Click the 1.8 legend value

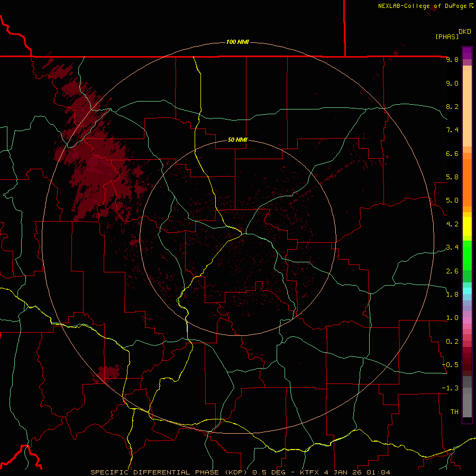tap(452, 295)
